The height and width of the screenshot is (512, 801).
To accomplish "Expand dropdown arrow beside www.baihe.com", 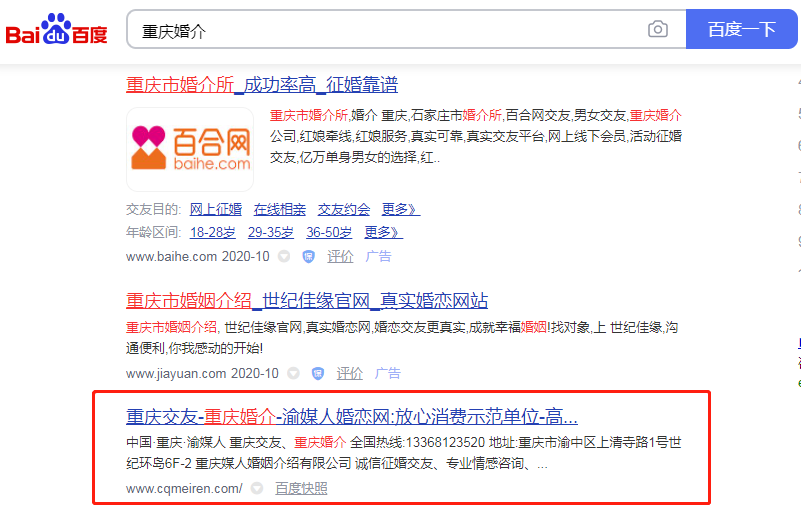I will coord(284,257).
